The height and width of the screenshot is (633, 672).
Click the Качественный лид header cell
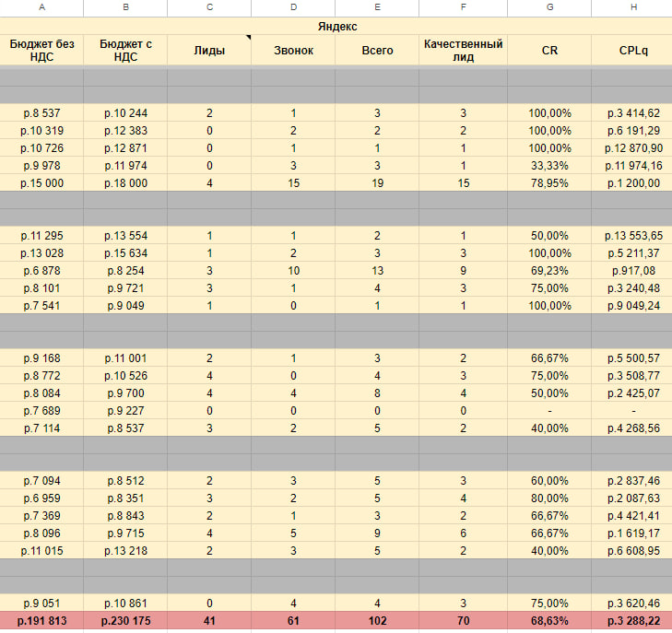tap(464, 50)
